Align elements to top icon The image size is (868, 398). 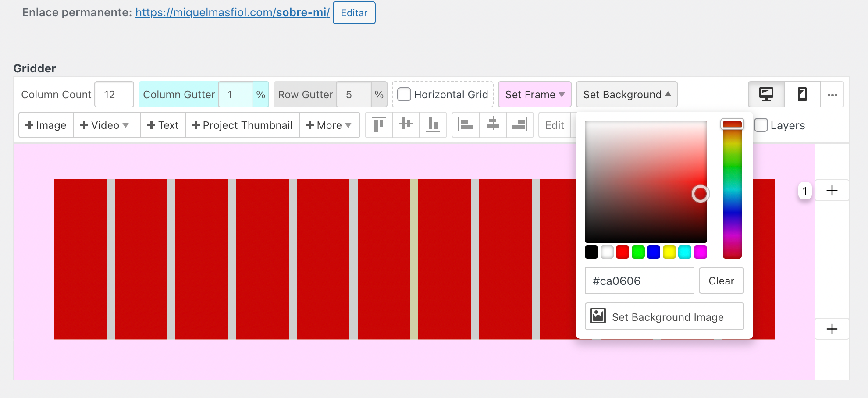coord(379,125)
